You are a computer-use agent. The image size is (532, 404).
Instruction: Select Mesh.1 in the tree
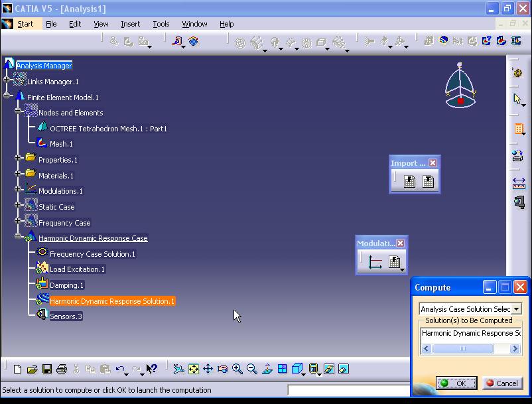click(x=61, y=144)
